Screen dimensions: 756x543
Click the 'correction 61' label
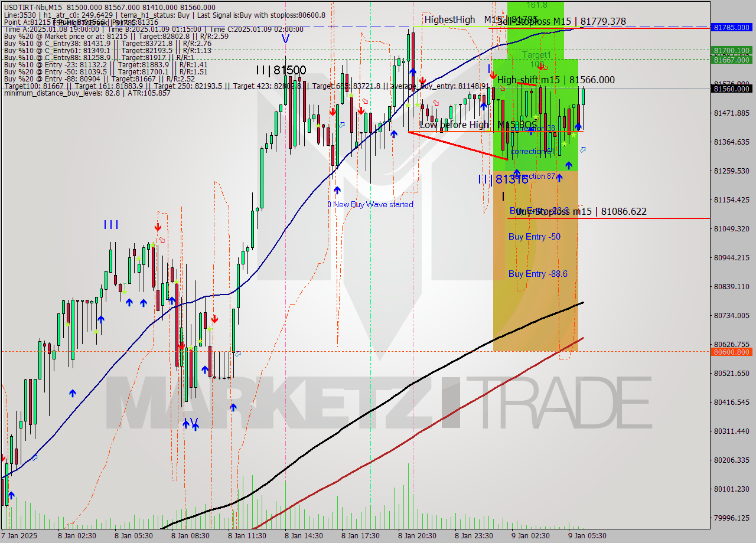coord(533,152)
